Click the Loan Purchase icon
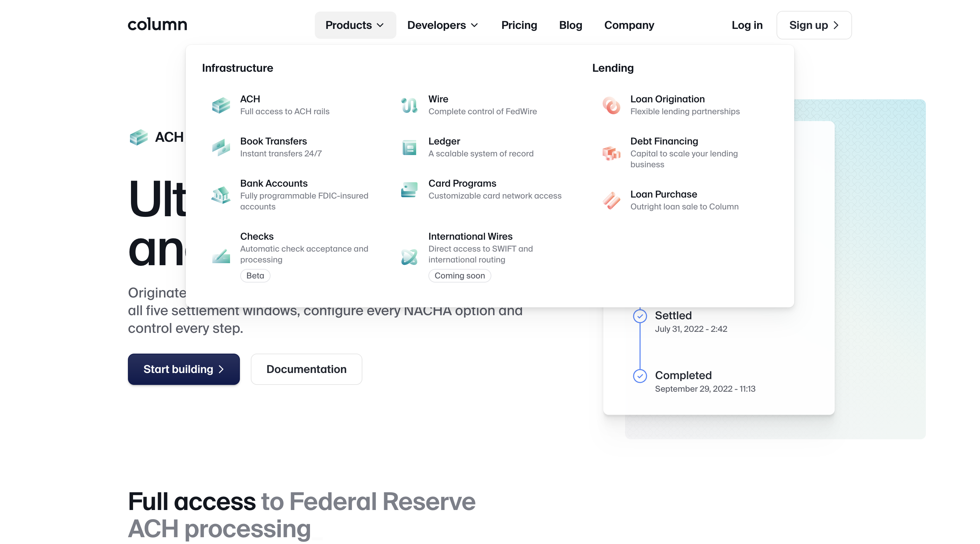The height and width of the screenshot is (544, 980). 610,200
